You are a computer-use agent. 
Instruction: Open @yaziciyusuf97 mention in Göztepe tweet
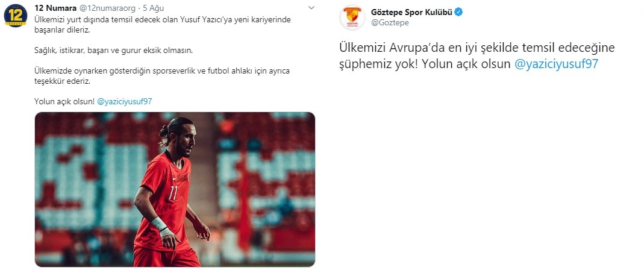pos(556,64)
